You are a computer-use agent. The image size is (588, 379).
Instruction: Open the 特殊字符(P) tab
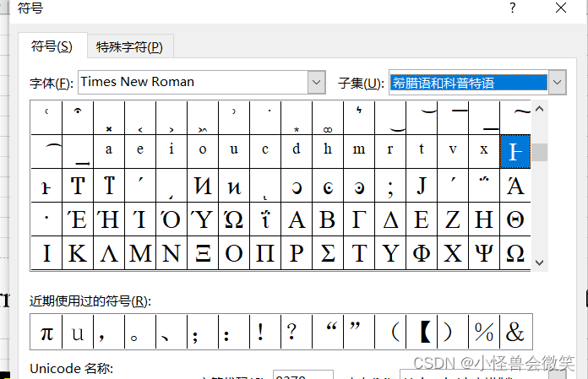coord(130,47)
